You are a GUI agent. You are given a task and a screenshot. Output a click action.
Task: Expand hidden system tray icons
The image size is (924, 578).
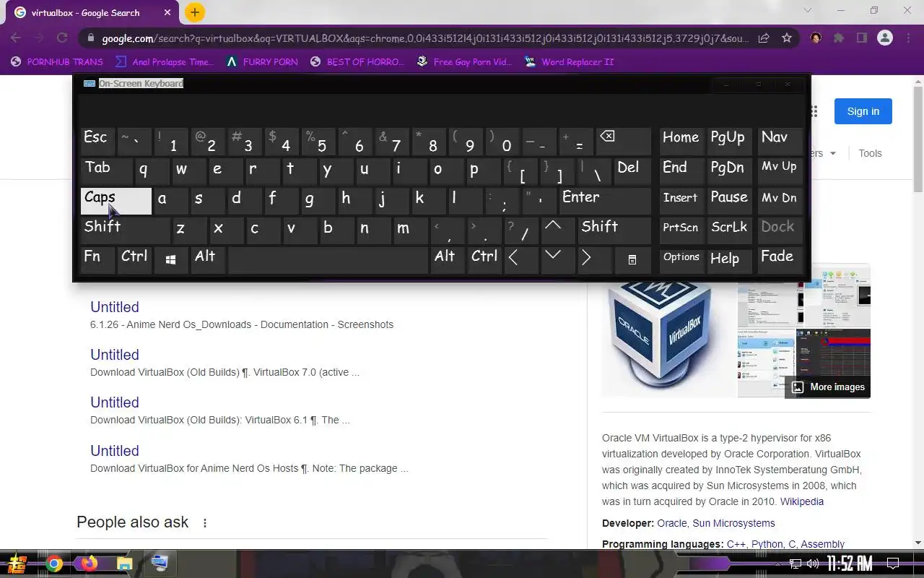pyautogui.click(x=777, y=564)
